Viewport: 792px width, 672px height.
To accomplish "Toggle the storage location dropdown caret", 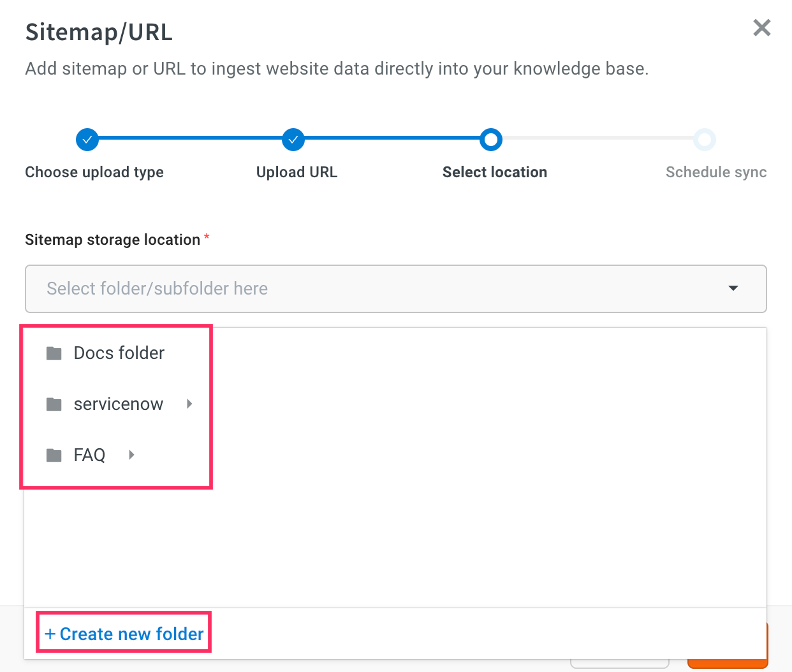I will pyautogui.click(x=733, y=289).
